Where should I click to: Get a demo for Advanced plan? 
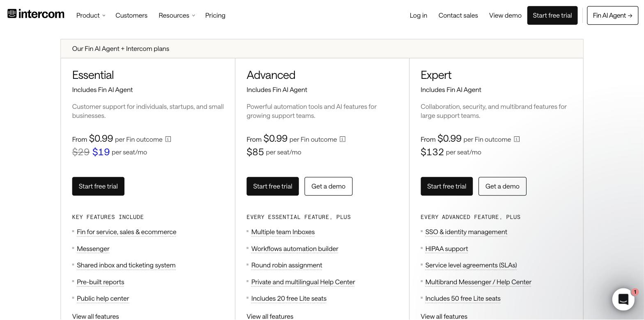[328, 186]
